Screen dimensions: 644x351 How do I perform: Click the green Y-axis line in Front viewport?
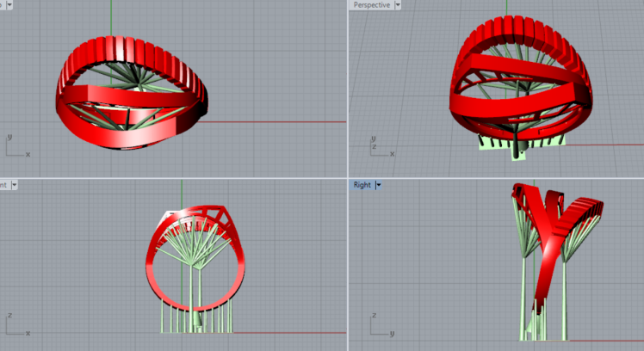click(x=182, y=194)
